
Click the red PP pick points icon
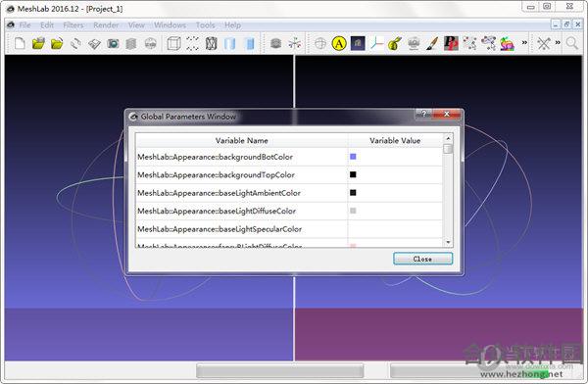point(451,43)
